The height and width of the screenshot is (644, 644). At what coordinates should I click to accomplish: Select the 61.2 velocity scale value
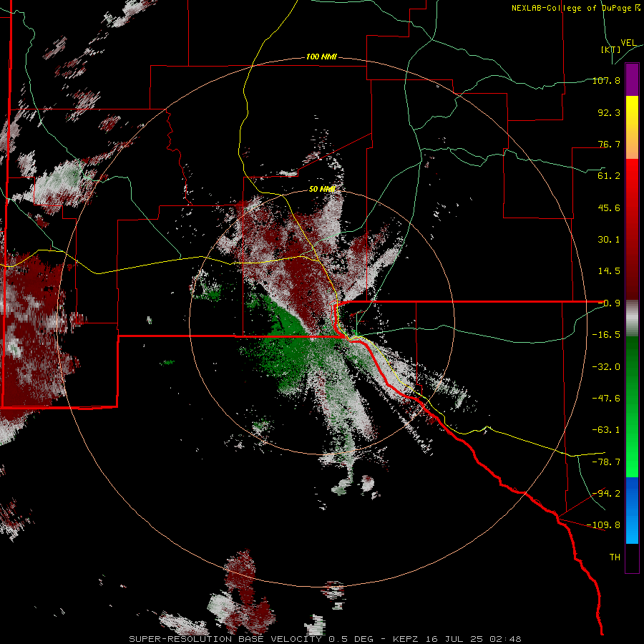(609, 176)
